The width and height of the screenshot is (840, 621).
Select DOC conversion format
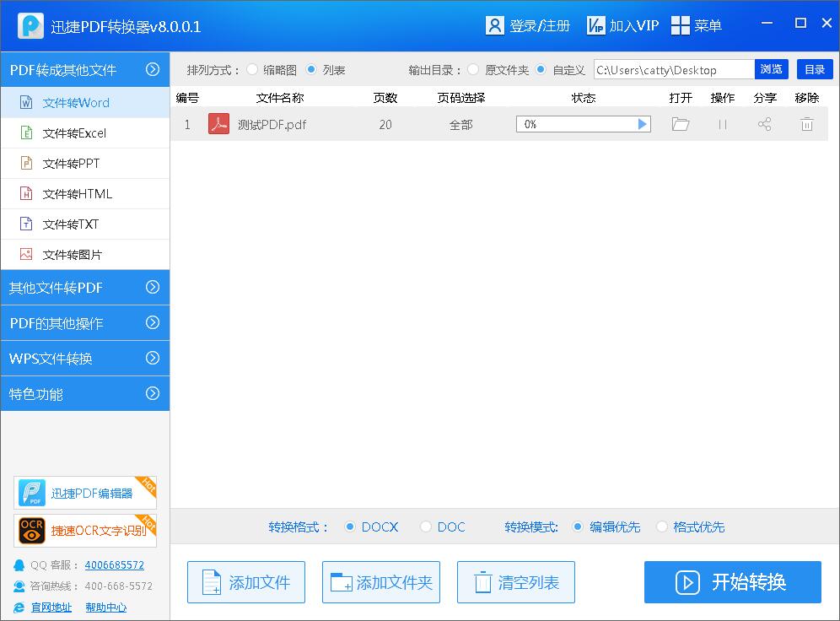(425, 526)
